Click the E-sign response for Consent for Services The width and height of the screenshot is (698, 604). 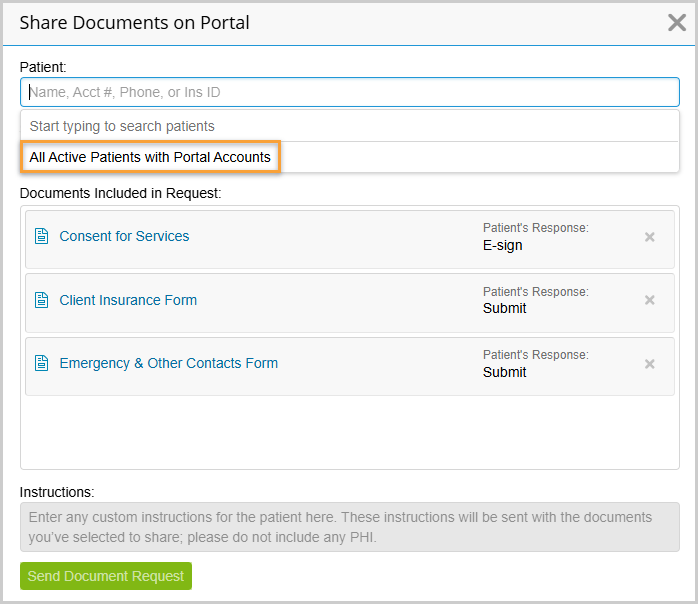pyautogui.click(x=502, y=245)
